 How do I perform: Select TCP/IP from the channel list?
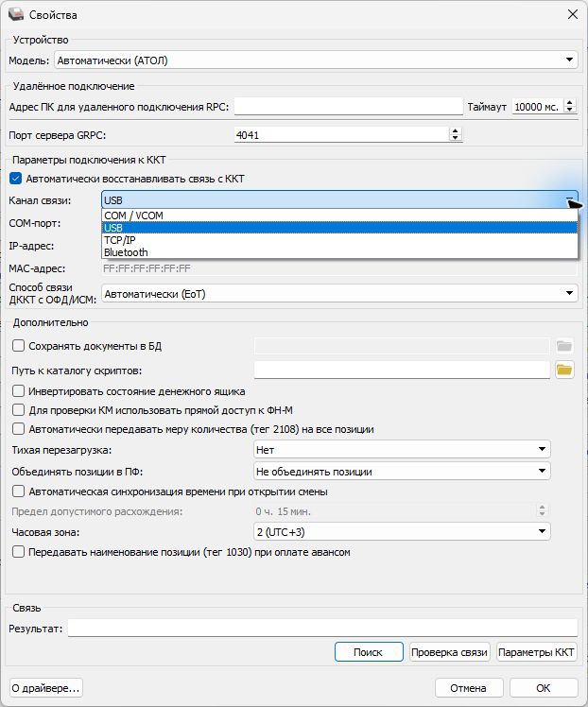click(339, 240)
